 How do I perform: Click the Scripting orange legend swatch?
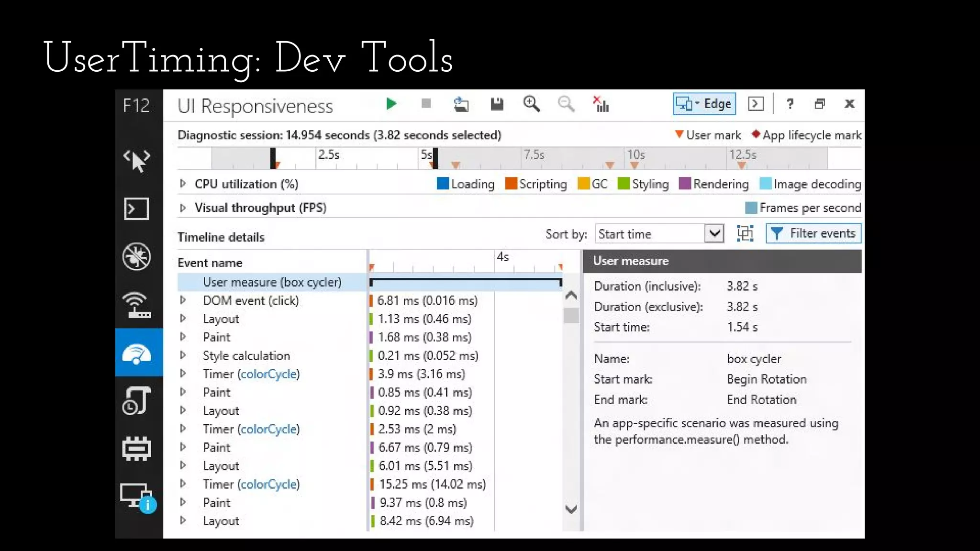[511, 184]
